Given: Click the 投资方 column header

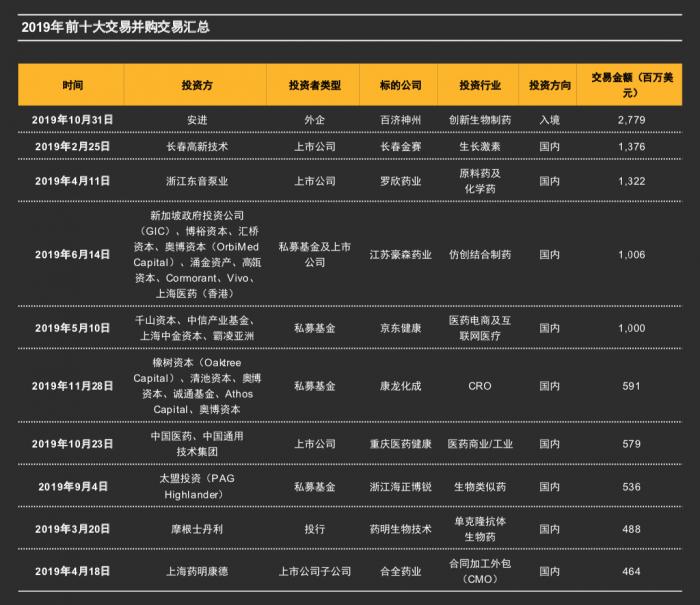Looking at the screenshot, I should pyautogui.click(x=197, y=85).
